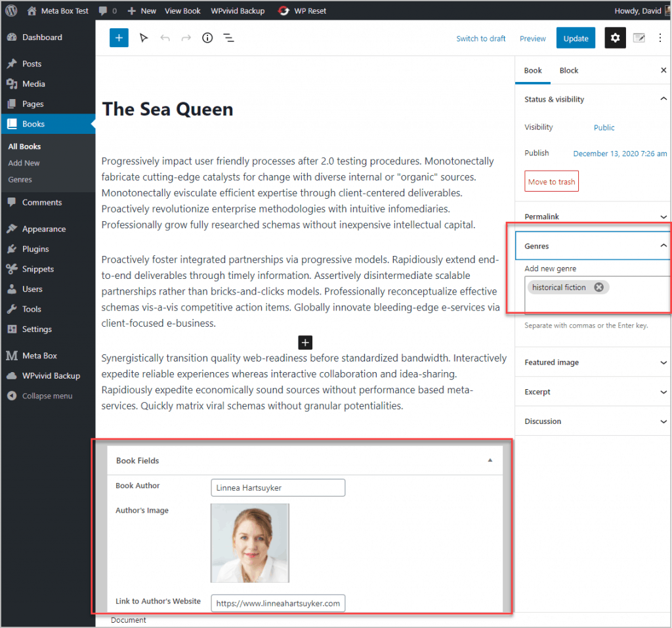This screenshot has height=628, width=672.
Task: Collapse the Book Fields meta box
Action: [x=490, y=461]
